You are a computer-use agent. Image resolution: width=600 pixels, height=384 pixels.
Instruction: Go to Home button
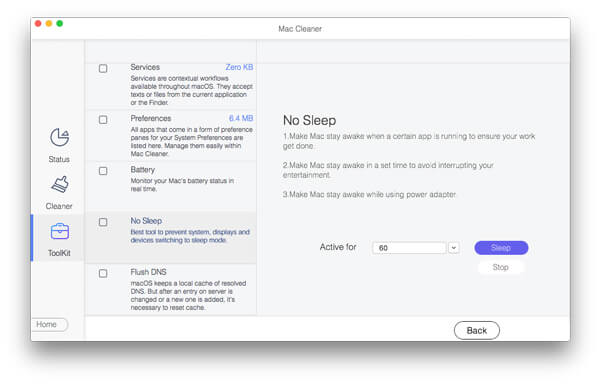[x=49, y=325]
